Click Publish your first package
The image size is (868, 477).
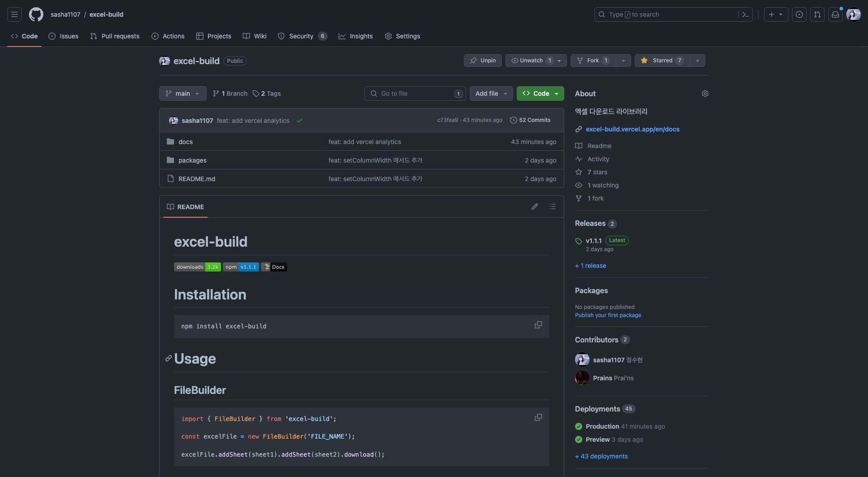(608, 315)
